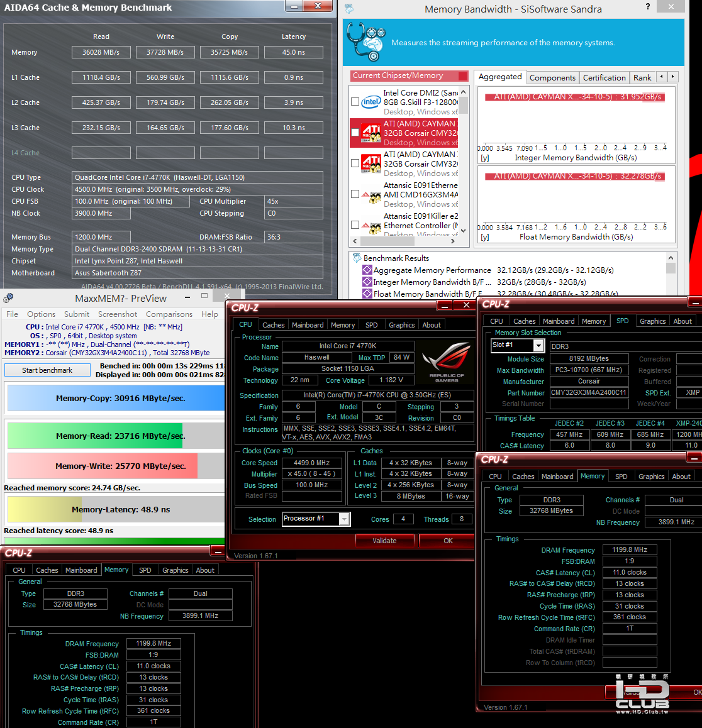The width and height of the screenshot is (702, 728).
Task: Open the File menu in MaxxMEM
Action: coord(12,314)
